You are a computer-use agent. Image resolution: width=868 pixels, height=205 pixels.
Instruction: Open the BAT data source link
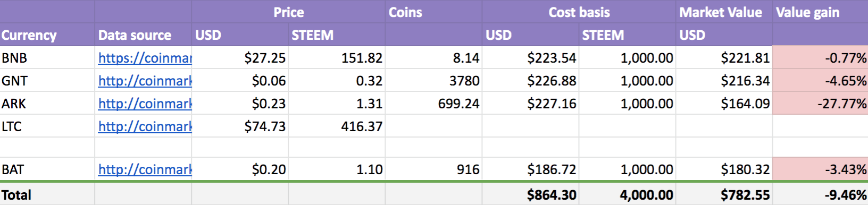click(x=145, y=169)
